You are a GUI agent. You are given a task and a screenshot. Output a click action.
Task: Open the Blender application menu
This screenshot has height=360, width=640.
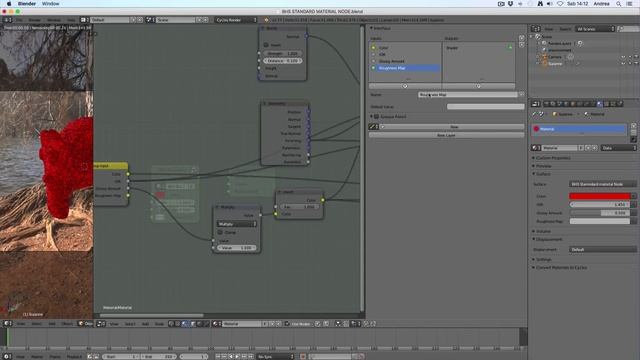27,4
